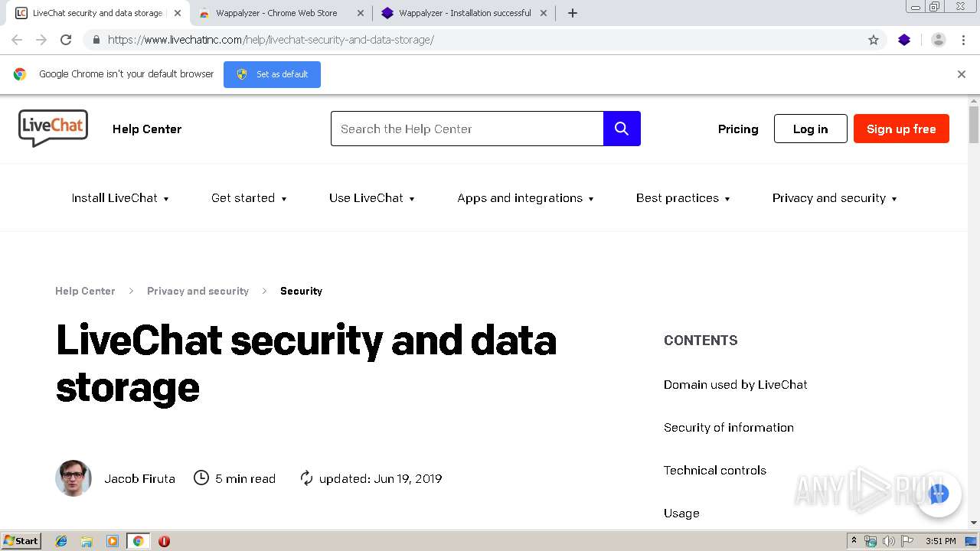Close the Wappalyzer Chrome Web Store tab
The width and height of the screenshot is (980, 551).
click(x=360, y=13)
